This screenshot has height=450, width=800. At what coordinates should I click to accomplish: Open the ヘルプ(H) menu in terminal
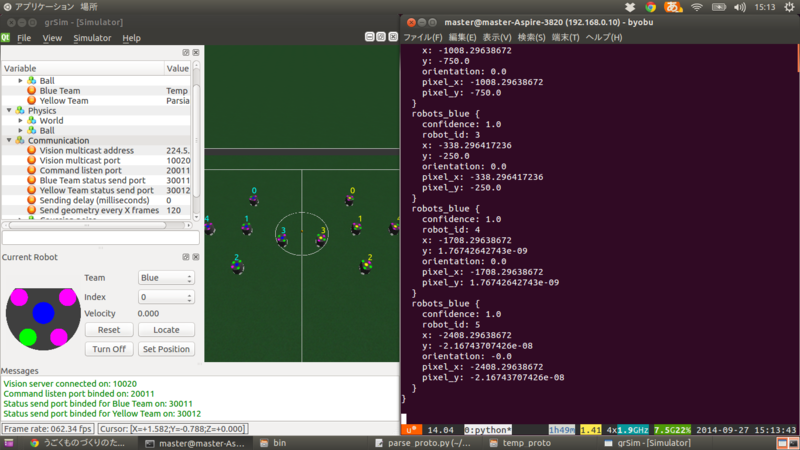click(x=604, y=37)
